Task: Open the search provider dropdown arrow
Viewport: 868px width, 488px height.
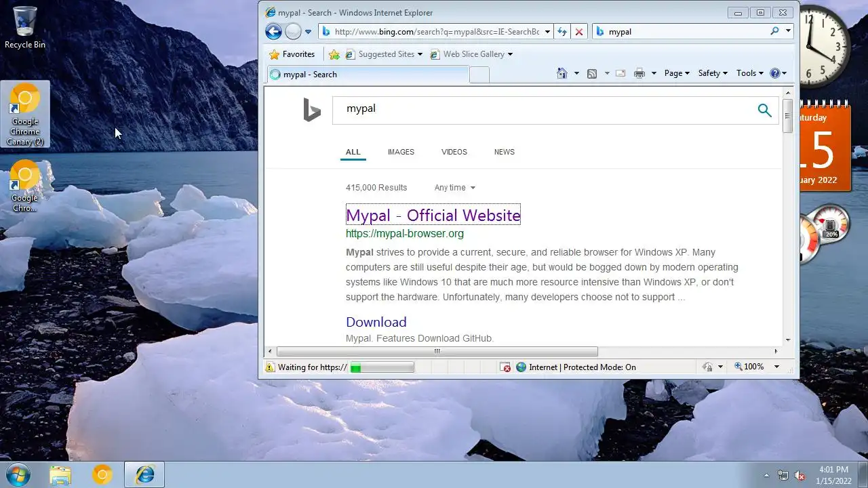Action: 789,31
